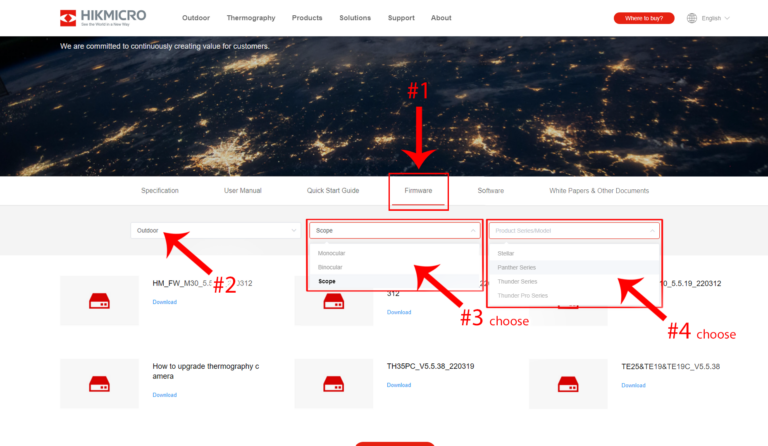Screen dimensions: 768x446
Task: Select Panther Series in the model list
Action: point(516,267)
